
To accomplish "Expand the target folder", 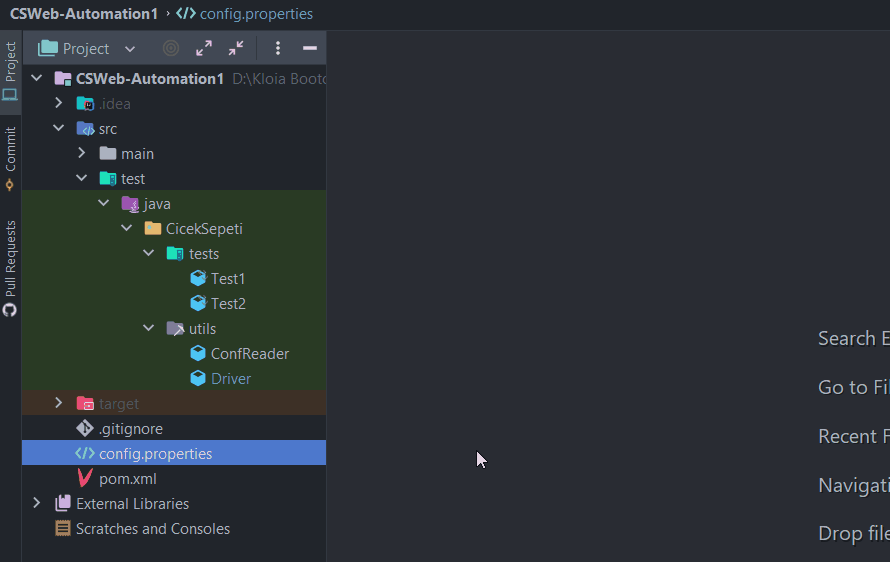I will 58,402.
